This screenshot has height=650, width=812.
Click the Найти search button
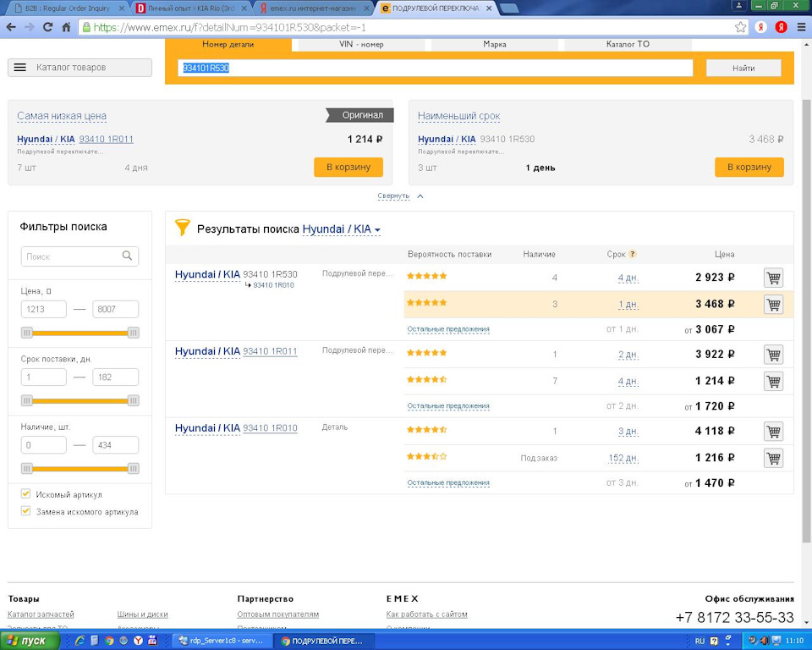point(743,68)
